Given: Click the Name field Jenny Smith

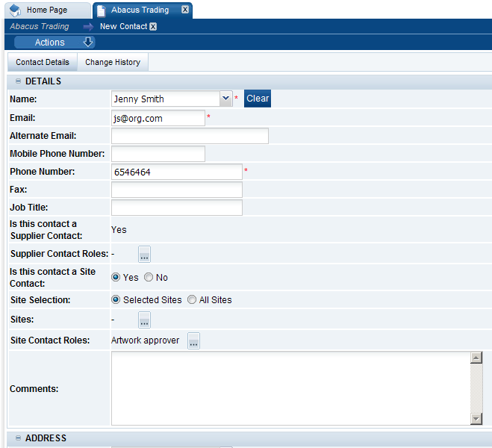Looking at the screenshot, I should point(166,99).
